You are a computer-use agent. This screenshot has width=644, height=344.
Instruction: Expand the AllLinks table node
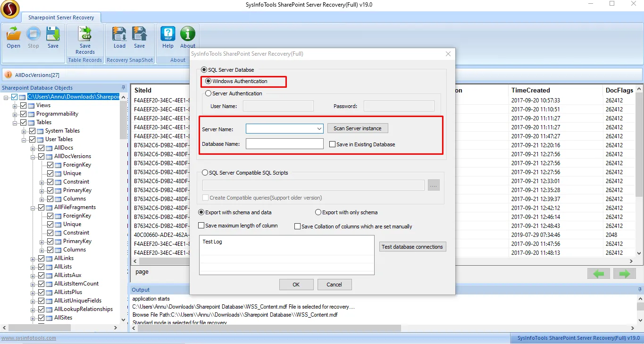click(x=33, y=258)
